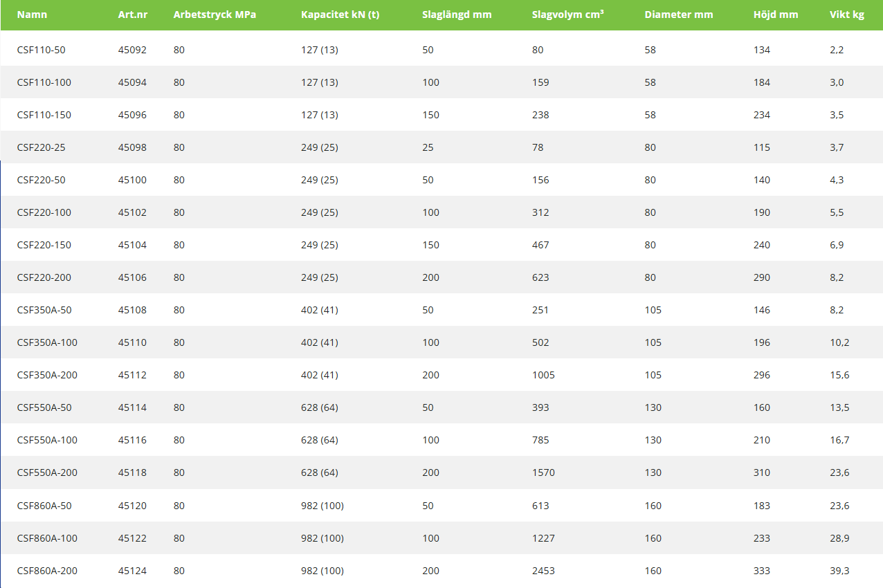
Task: Select the slagvolym value 2453
Action: [543, 571]
